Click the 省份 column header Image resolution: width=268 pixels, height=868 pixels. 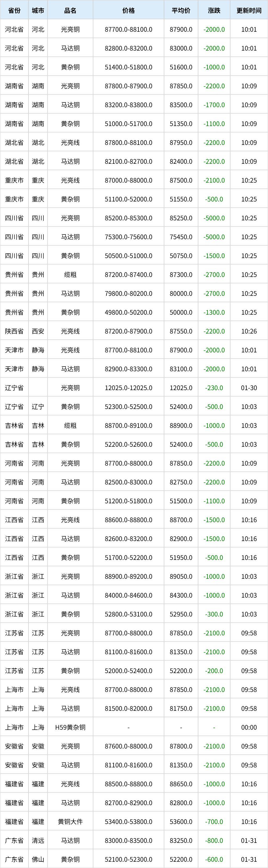tap(14, 10)
